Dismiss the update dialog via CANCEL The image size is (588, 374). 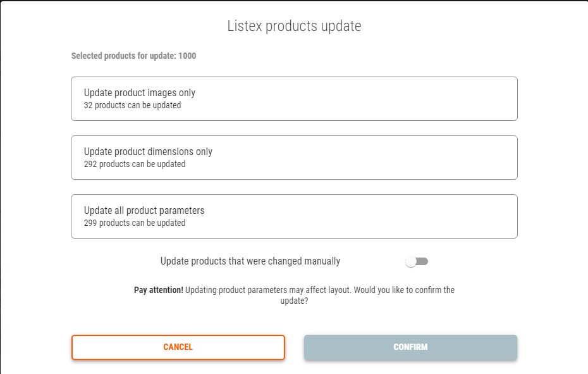178,347
